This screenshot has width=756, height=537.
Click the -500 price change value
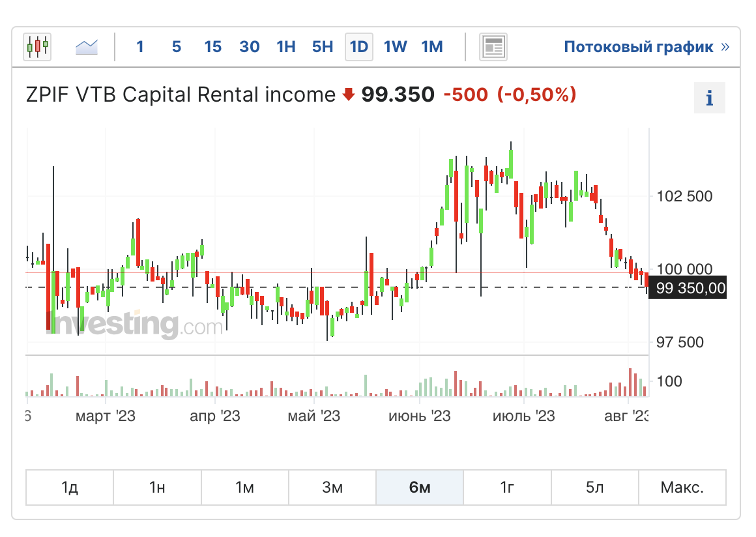(466, 94)
